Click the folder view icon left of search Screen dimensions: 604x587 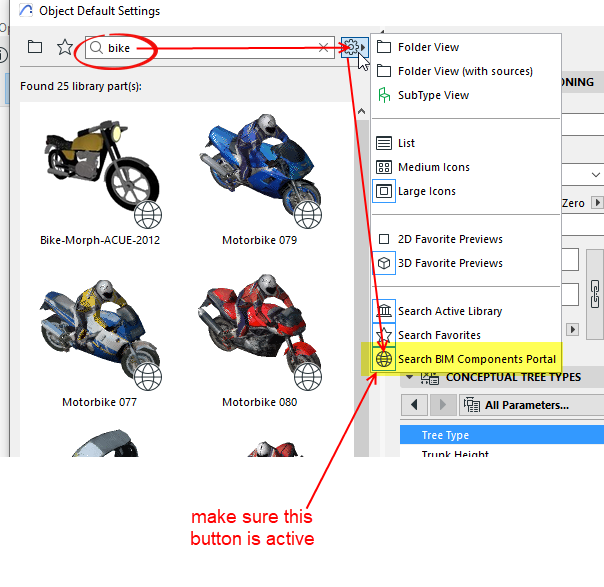pyautogui.click(x=35, y=47)
